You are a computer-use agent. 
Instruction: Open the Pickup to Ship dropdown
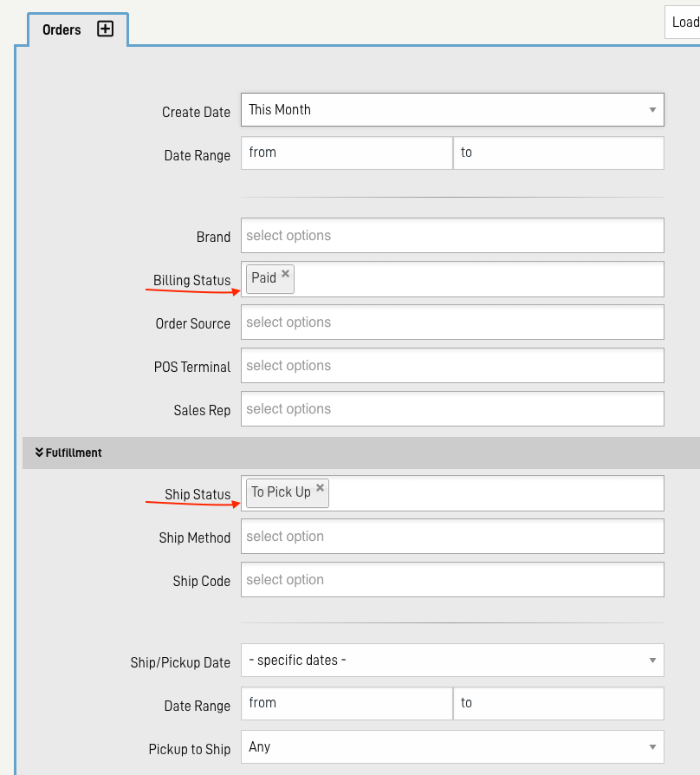(452, 747)
